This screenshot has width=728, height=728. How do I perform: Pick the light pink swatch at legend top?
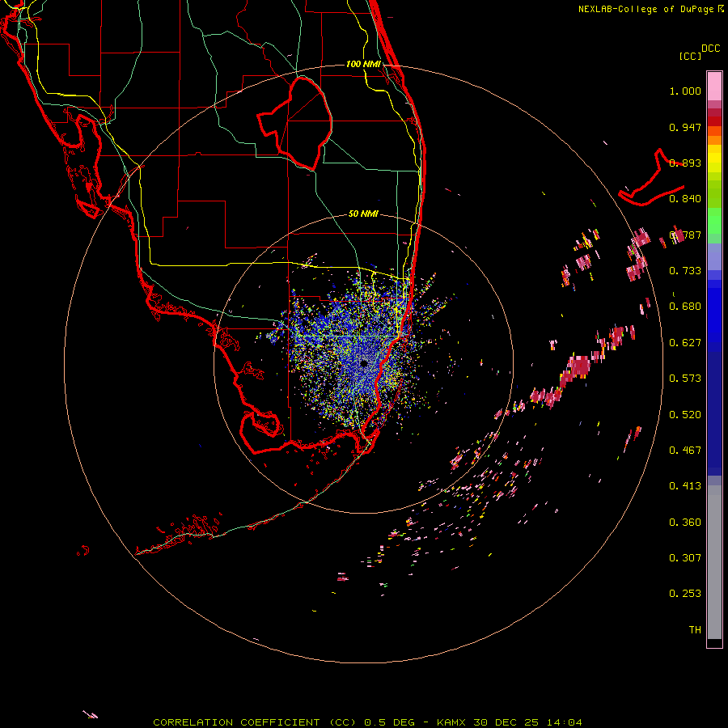[714, 86]
